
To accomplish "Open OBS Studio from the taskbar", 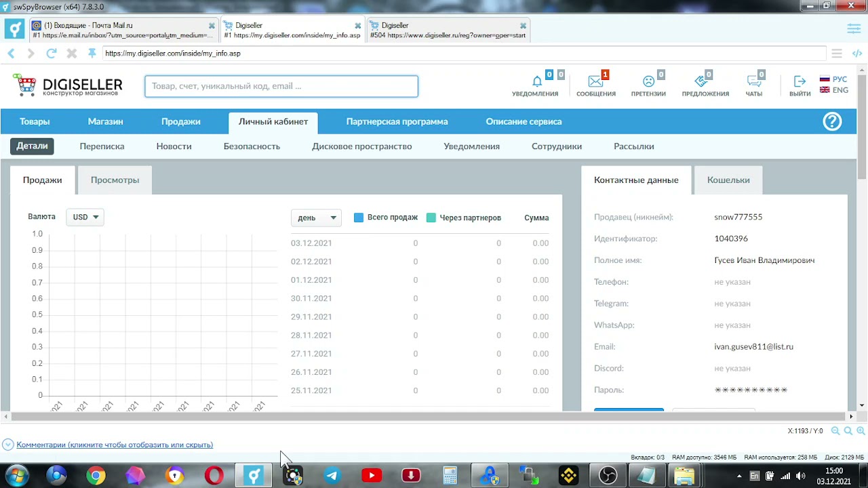I will [608, 476].
